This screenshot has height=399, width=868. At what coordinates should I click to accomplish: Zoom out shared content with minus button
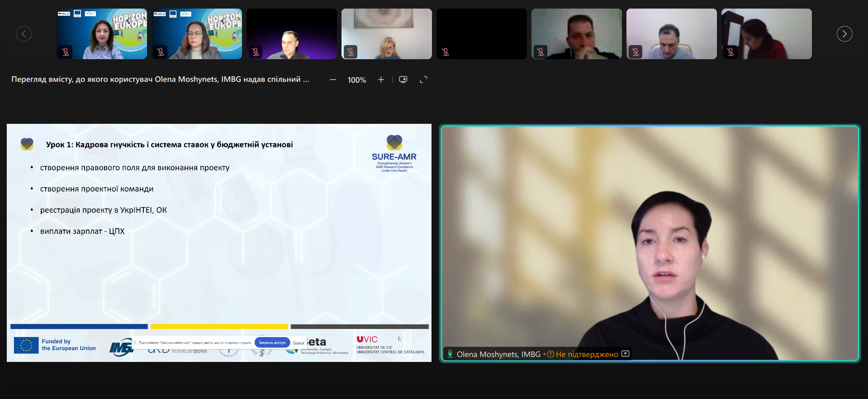coord(333,80)
